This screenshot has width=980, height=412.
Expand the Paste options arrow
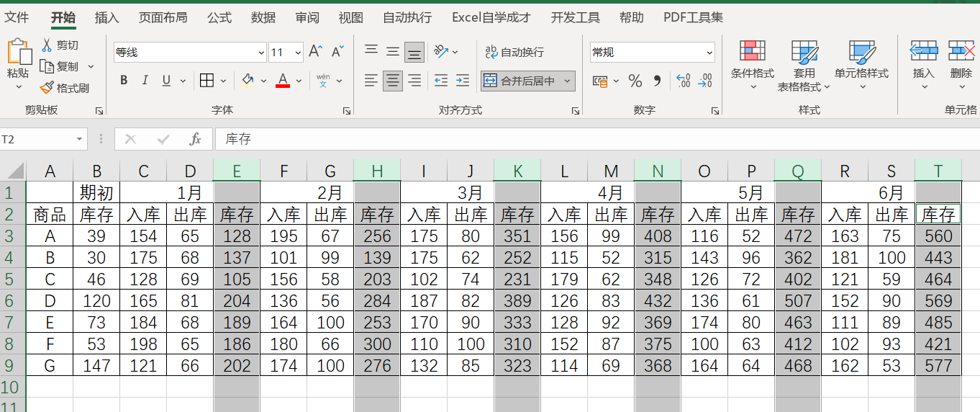point(19,87)
